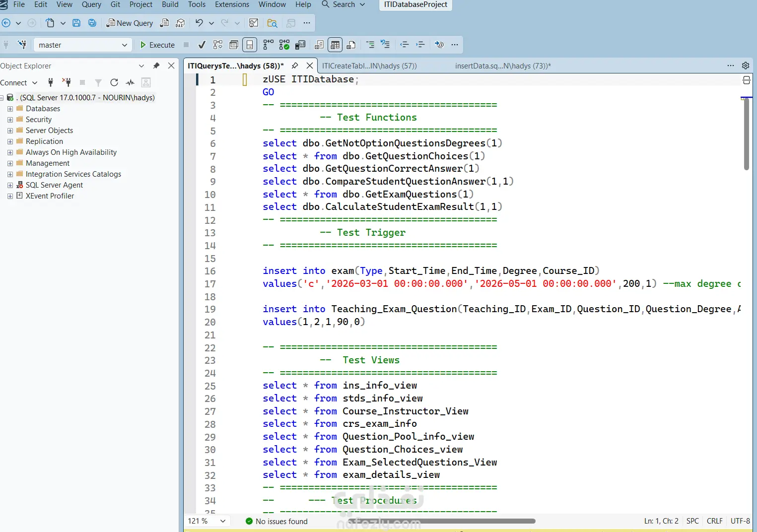Select the Results to Text icon
The width and height of the screenshot is (757, 532).
(x=319, y=45)
